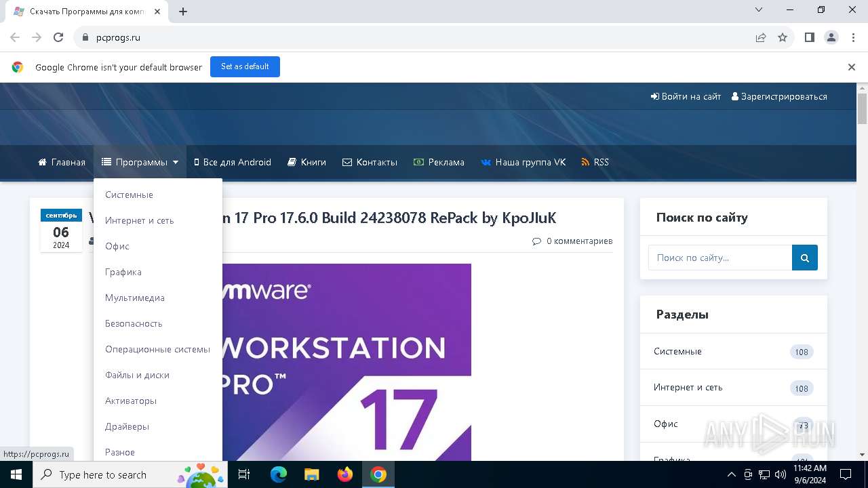The height and width of the screenshot is (488, 868).
Task: Click Войти на сайт login link
Action: 686,96
